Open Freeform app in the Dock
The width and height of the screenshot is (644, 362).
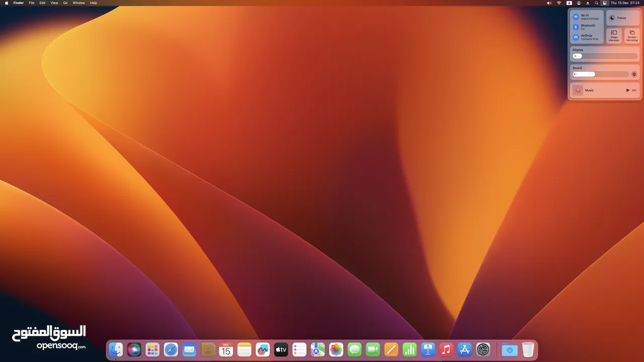click(x=263, y=349)
